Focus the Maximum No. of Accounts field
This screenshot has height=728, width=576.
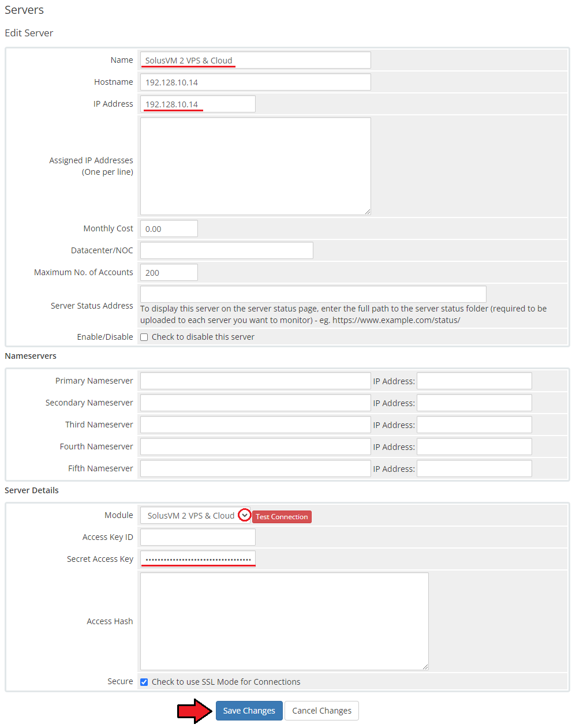(169, 272)
